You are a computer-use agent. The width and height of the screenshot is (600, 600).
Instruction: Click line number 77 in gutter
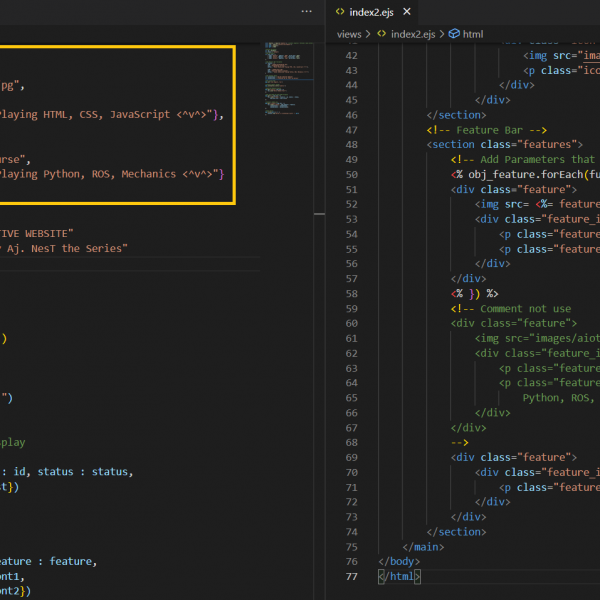coord(350,577)
